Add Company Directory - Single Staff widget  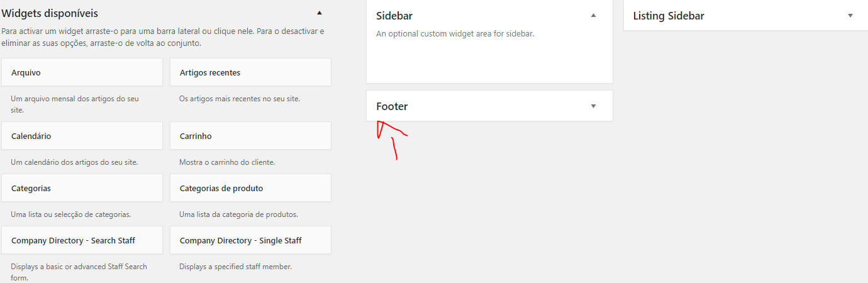(x=250, y=240)
